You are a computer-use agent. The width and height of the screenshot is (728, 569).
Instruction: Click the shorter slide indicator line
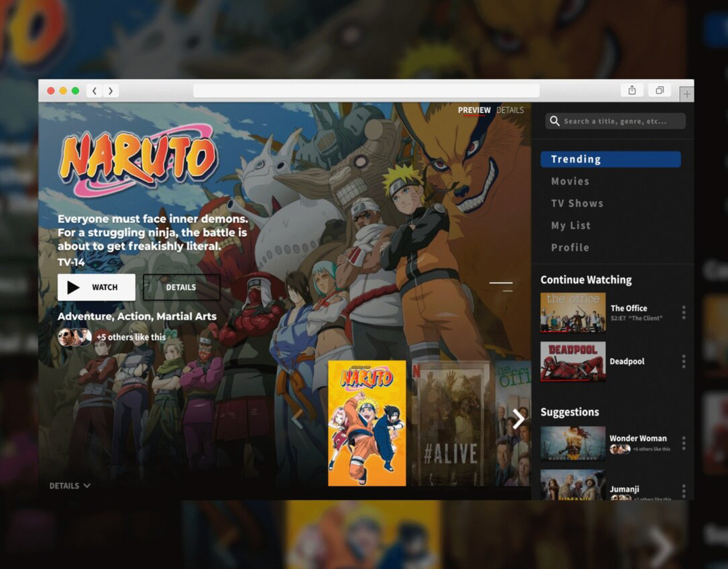508,291
